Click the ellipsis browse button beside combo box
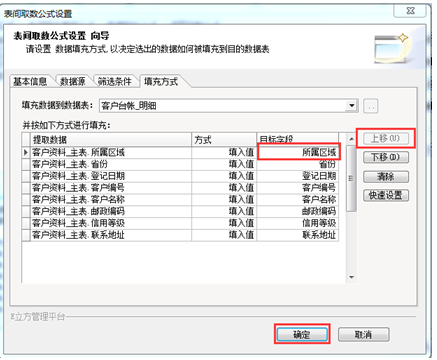Image resolution: width=437 pixels, height=360 pixels. point(370,106)
